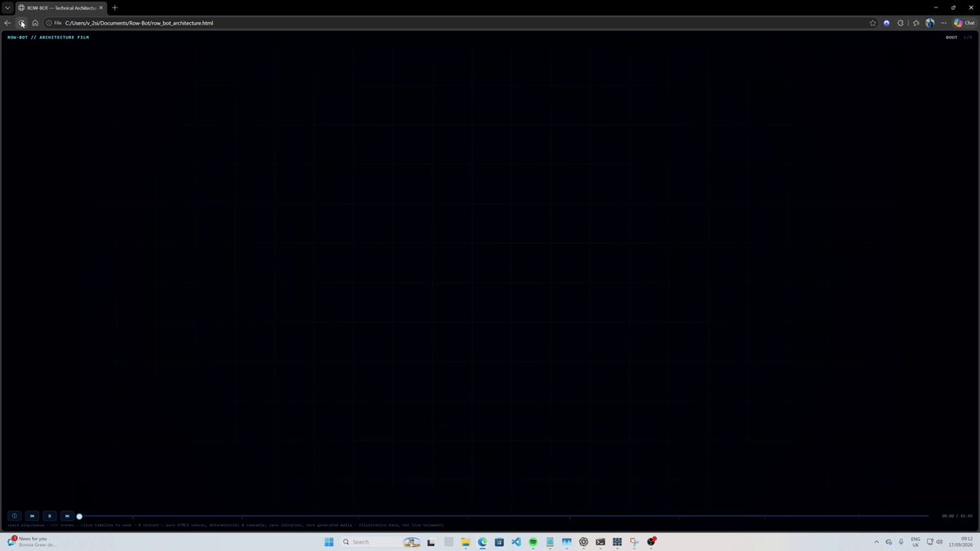This screenshot has height=551, width=980.
Task: Click the playback time readout
Action: coord(957,516)
